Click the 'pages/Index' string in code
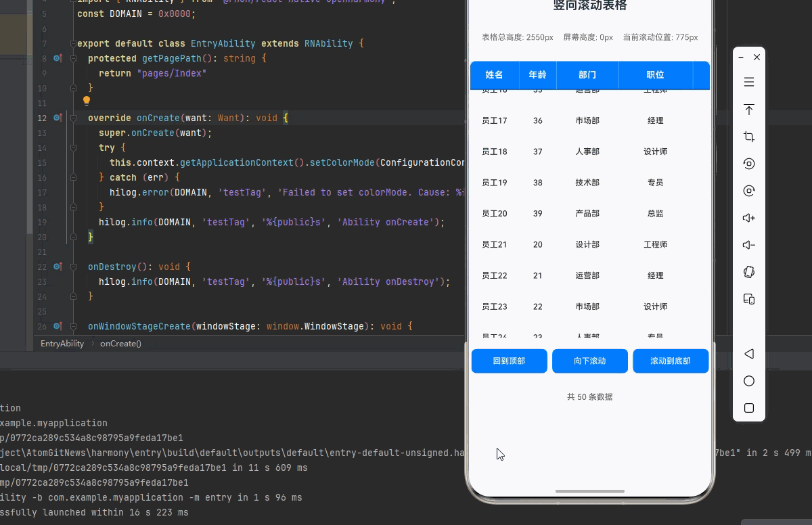 (x=172, y=74)
